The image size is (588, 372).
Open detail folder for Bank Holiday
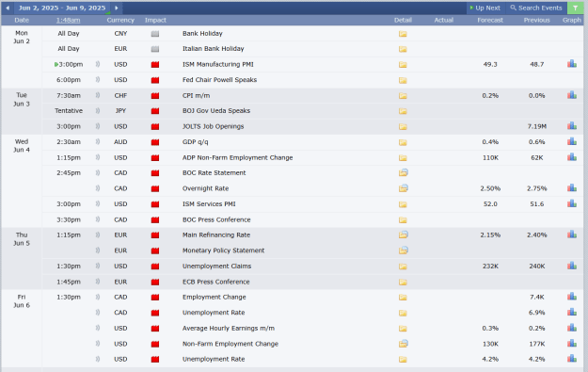[x=403, y=34]
